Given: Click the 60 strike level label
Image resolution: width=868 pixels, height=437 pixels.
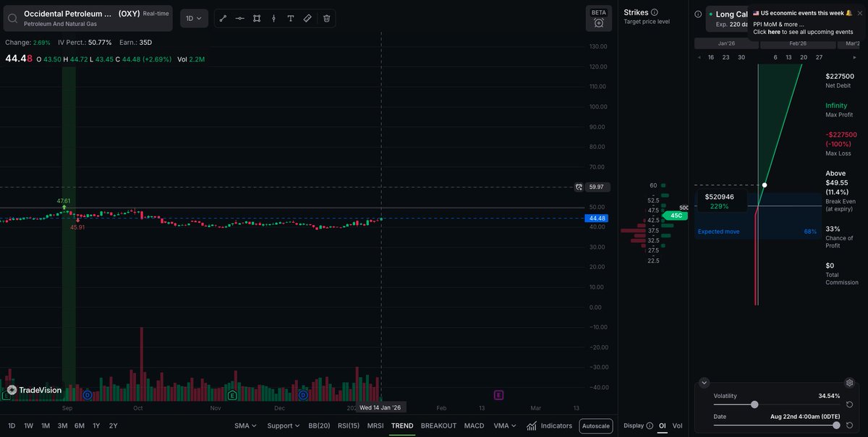Looking at the screenshot, I should click(x=653, y=185).
